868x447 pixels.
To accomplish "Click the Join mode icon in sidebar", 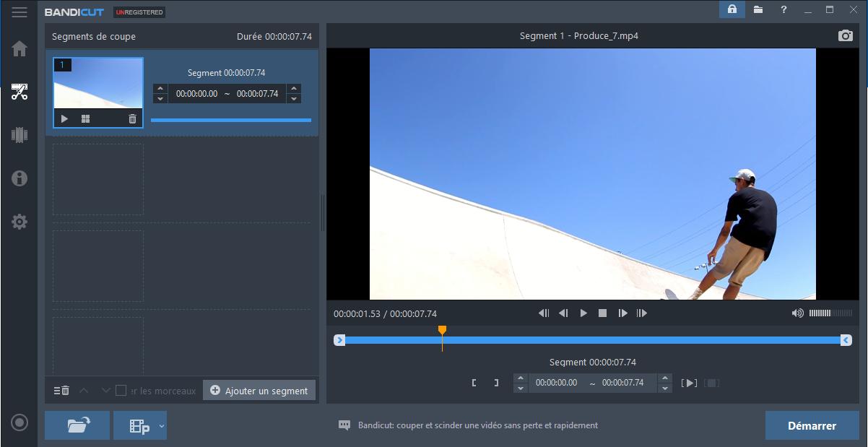I will click(19, 135).
